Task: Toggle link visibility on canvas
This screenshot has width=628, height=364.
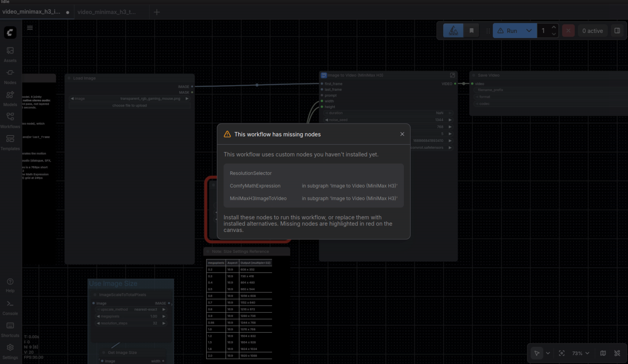Action: click(x=617, y=353)
